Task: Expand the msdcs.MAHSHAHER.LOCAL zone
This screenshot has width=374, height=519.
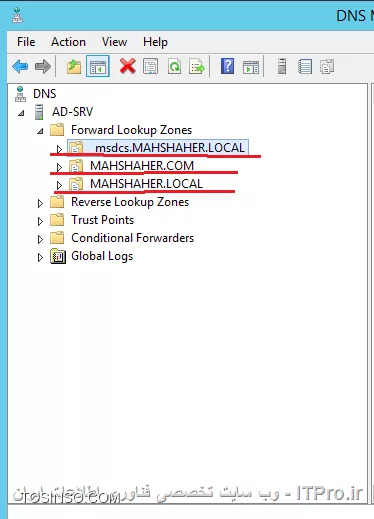Action: click(59, 149)
